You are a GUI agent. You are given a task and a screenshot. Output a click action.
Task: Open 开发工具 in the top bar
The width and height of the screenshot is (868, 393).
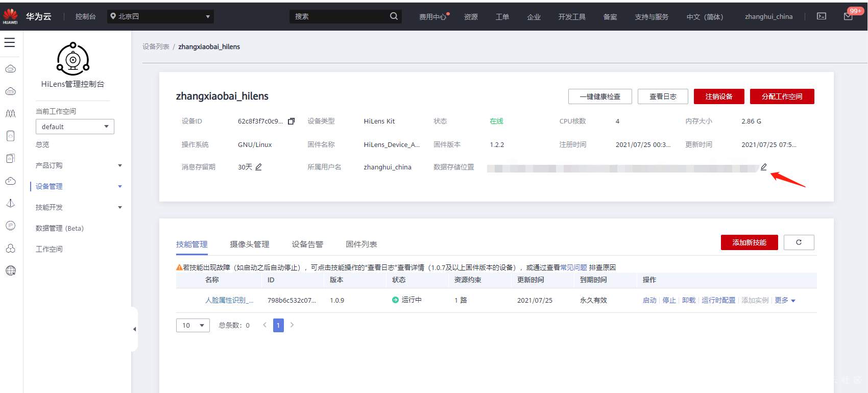click(x=572, y=17)
